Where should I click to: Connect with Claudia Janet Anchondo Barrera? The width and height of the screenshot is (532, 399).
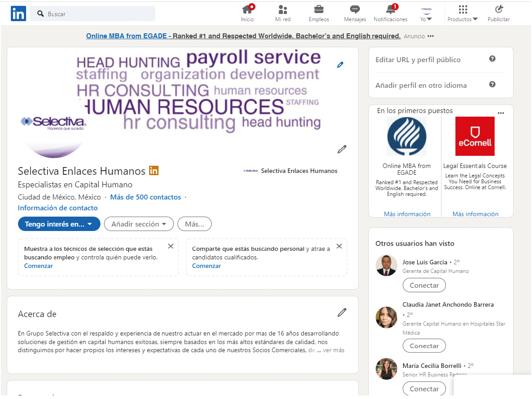[x=424, y=346]
